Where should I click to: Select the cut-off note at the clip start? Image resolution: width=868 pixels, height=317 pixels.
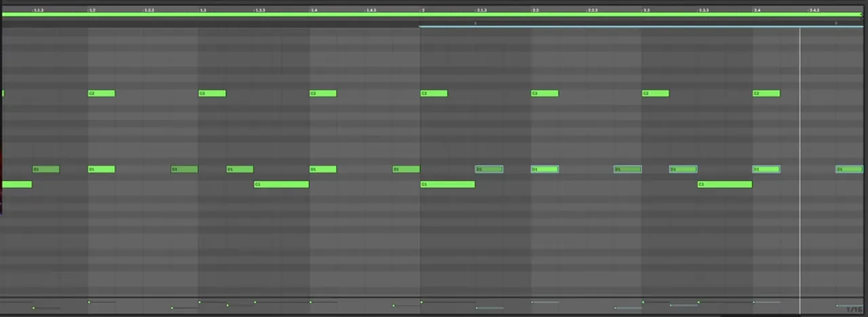(x=17, y=184)
